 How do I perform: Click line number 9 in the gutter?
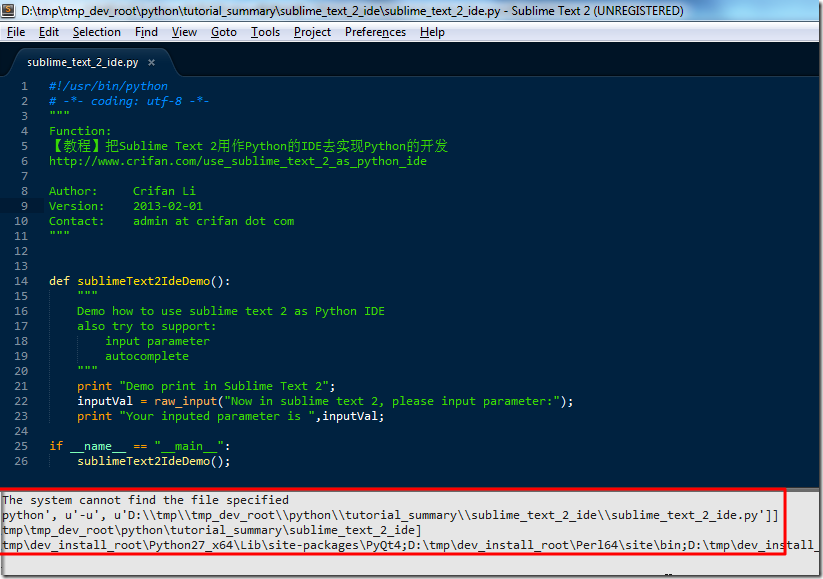24,206
